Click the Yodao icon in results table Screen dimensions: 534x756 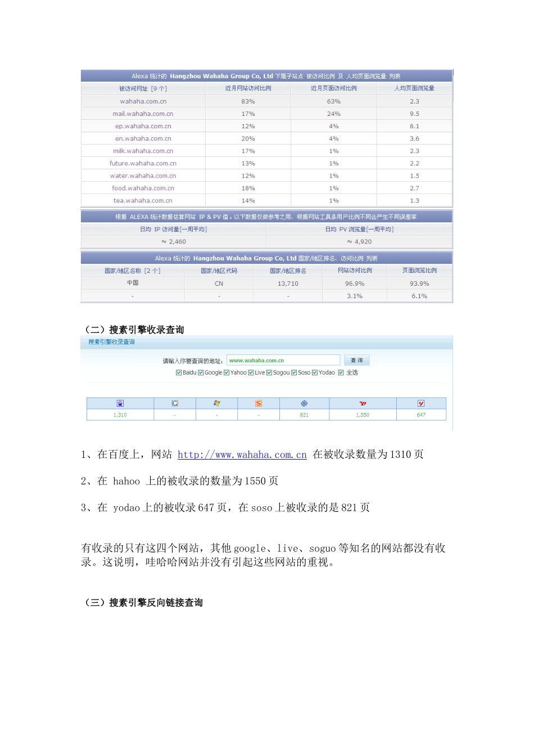pyautogui.click(x=421, y=403)
